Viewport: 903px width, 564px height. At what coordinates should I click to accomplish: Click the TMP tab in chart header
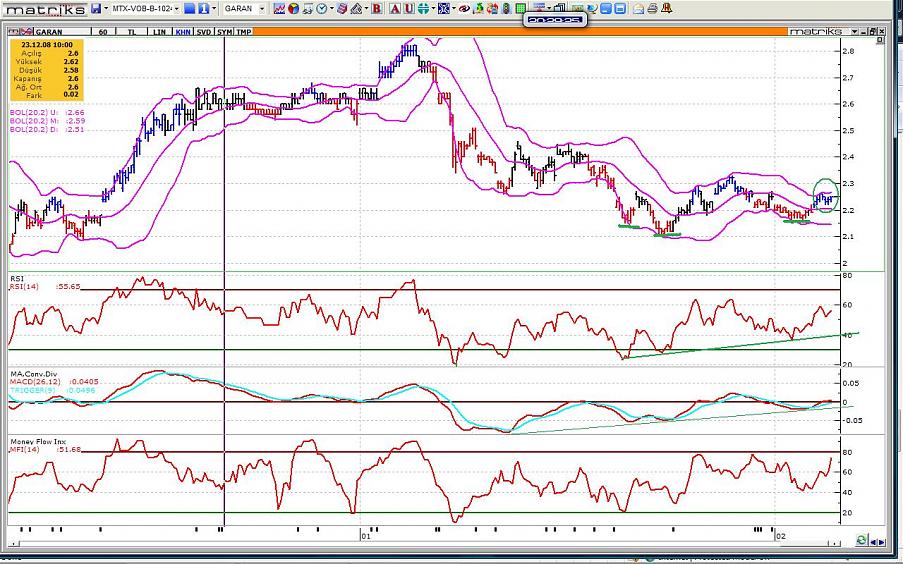point(244,32)
